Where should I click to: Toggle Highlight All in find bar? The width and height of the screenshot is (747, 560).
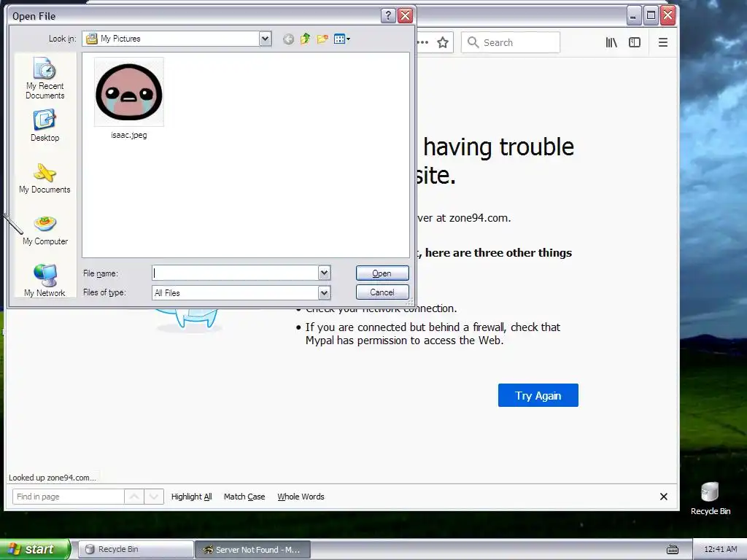pyautogui.click(x=192, y=496)
